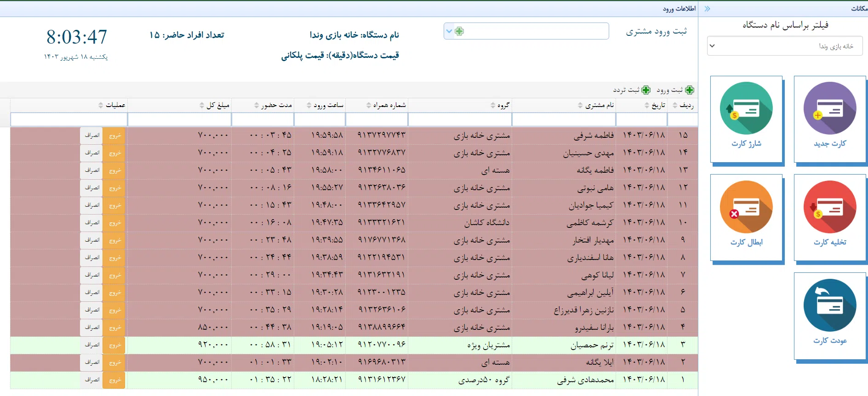Sort by شماره همراه column arrows
The image size is (868, 396).
(368, 105)
